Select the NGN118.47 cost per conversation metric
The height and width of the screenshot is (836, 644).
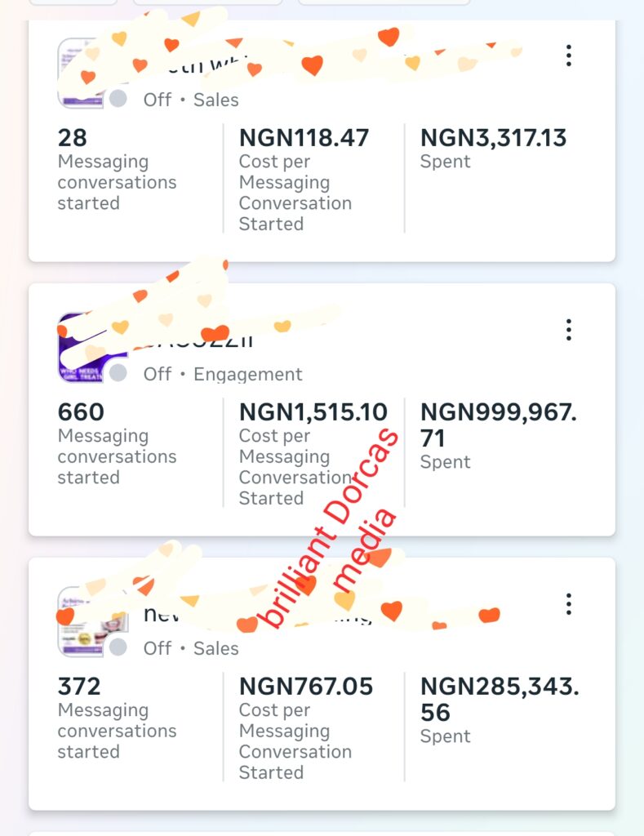pos(304,180)
